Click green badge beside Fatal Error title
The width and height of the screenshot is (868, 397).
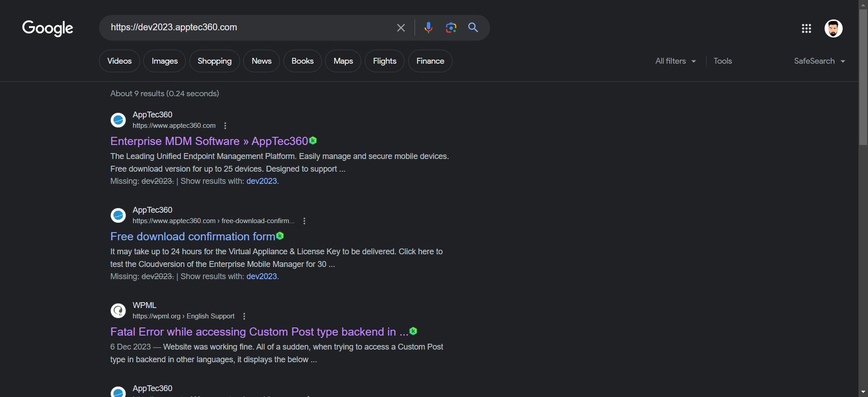pos(413,331)
